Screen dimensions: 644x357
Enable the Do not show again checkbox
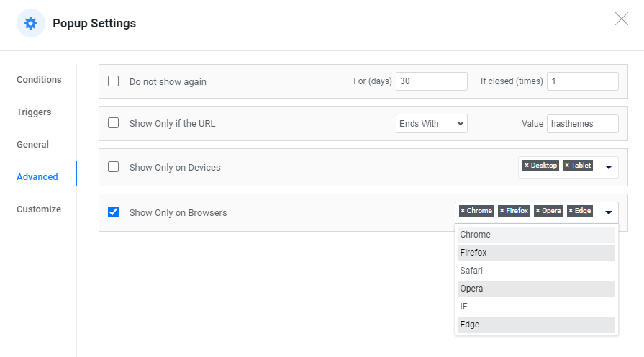[x=113, y=81]
